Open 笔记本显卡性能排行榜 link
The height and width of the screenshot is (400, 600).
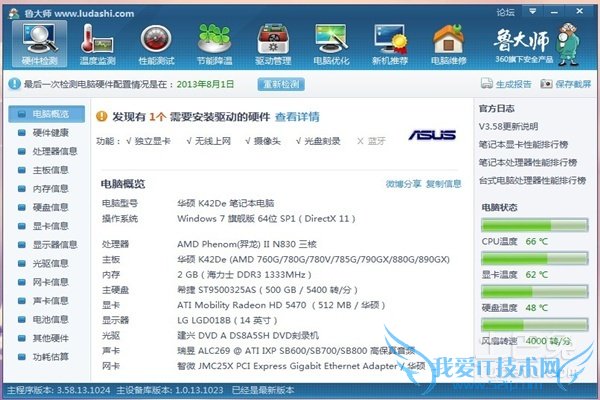pyautogui.click(x=523, y=145)
